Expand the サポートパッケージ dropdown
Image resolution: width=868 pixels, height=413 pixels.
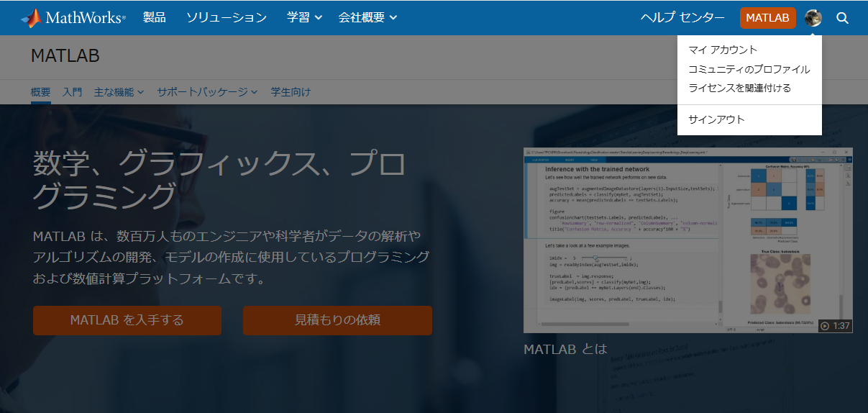[208, 92]
